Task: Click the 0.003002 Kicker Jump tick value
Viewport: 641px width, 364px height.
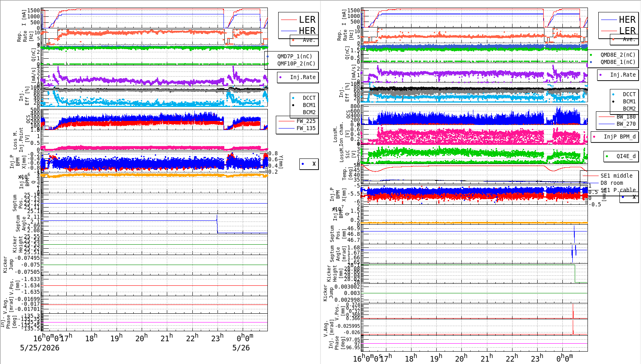Action: pos(347,287)
